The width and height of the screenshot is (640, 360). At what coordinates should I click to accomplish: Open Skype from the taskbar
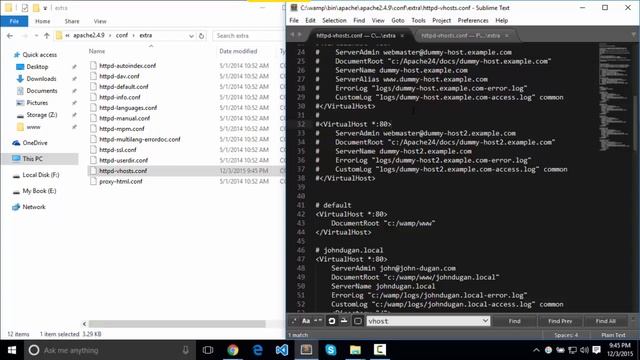click(331, 350)
